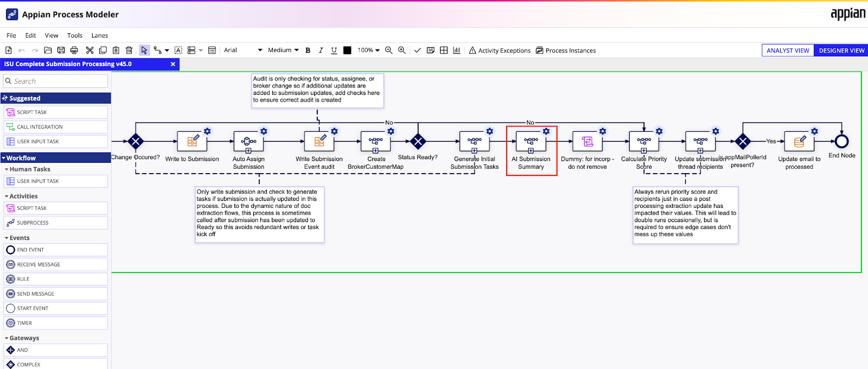
Task: Open the View menu
Action: [x=52, y=36]
